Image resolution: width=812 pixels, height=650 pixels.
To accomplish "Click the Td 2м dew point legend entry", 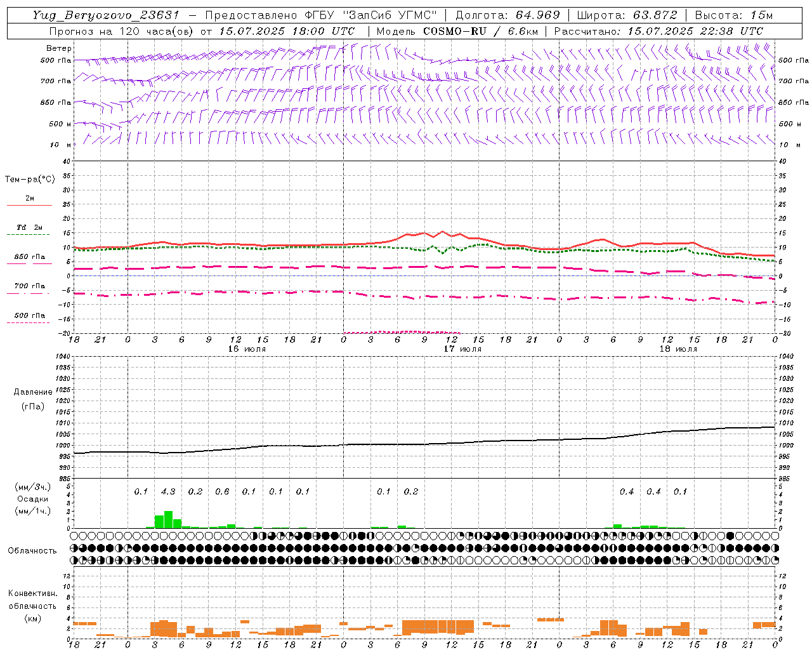I will (x=30, y=227).
